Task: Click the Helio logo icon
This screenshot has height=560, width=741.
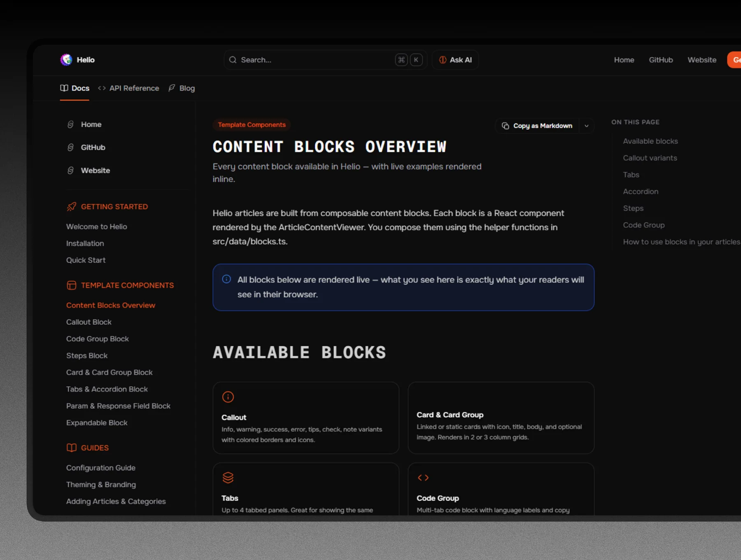Action: [x=66, y=60]
